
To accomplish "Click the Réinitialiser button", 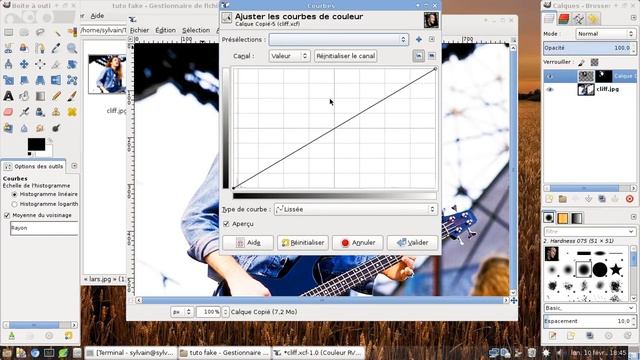I will click(x=303, y=243).
